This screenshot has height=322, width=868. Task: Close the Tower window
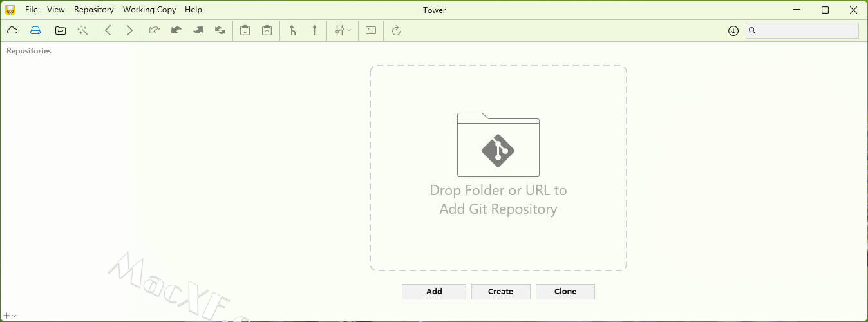pyautogui.click(x=853, y=10)
